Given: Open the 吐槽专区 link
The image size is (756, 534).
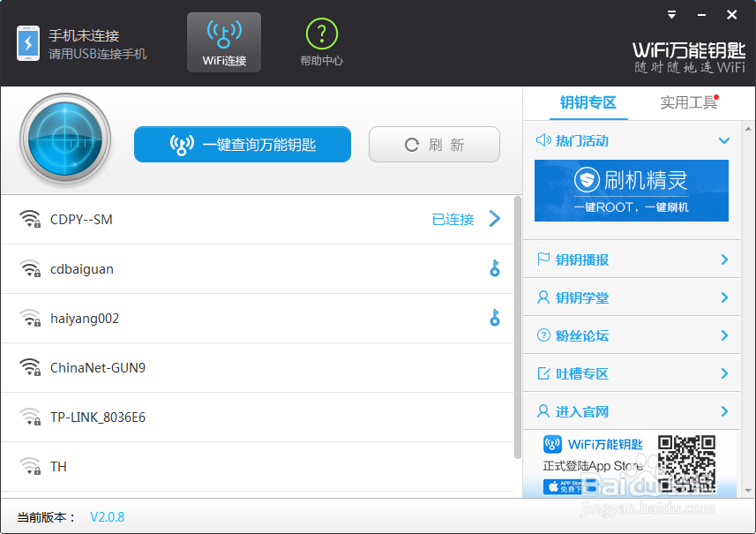Looking at the screenshot, I should coord(582,374).
